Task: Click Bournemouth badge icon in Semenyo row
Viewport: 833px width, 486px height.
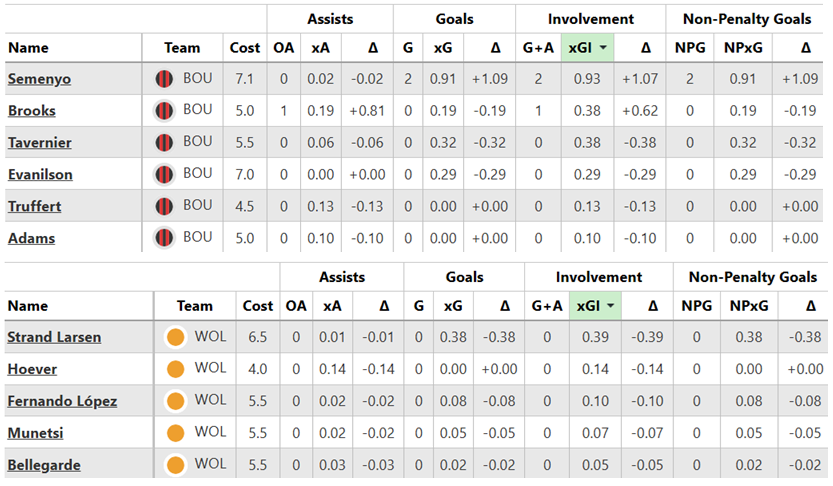Action: coord(165,79)
